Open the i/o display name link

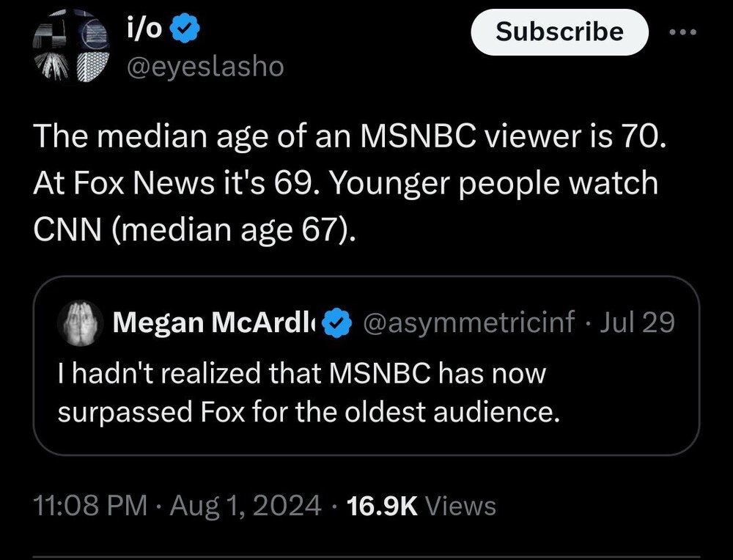click(144, 31)
